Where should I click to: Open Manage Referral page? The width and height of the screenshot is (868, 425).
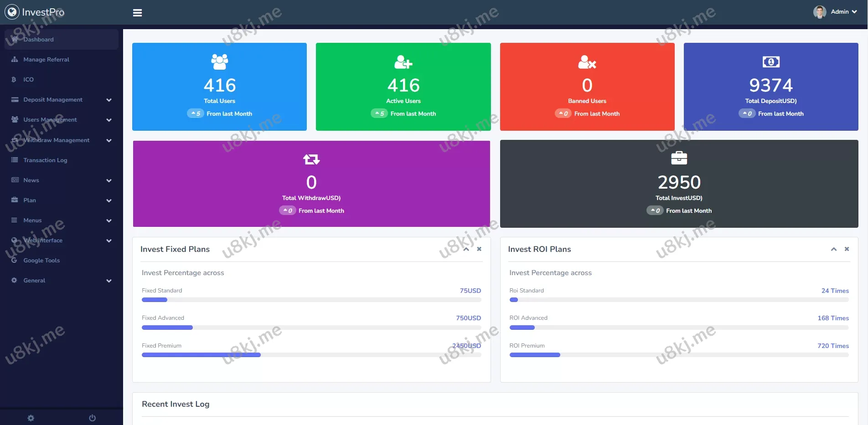(x=46, y=60)
